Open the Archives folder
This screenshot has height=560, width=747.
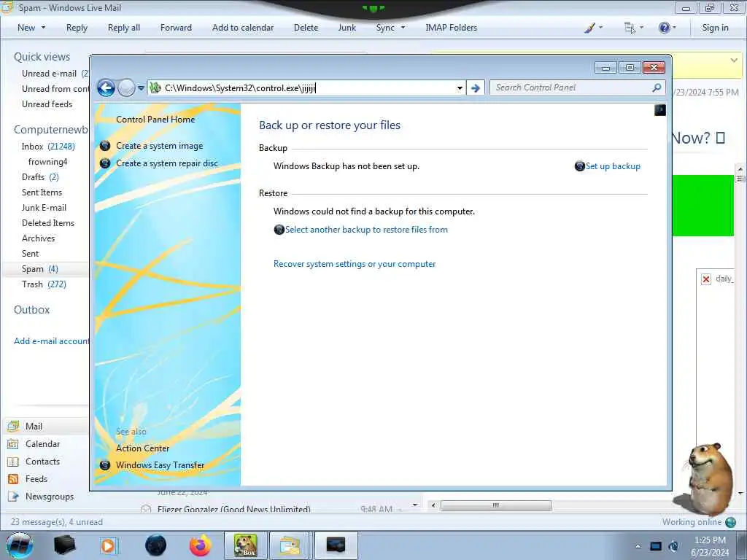[38, 238]
